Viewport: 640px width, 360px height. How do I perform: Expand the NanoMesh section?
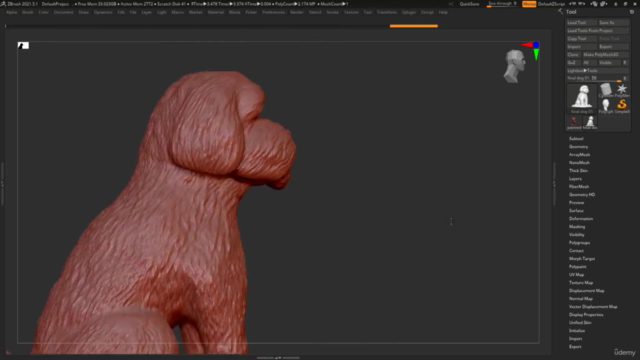[579, 162]
